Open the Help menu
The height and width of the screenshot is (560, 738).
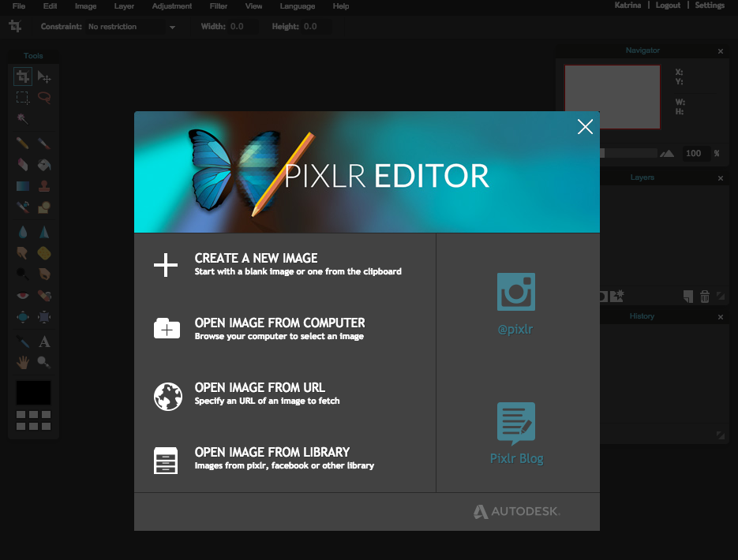pos(341,6)
